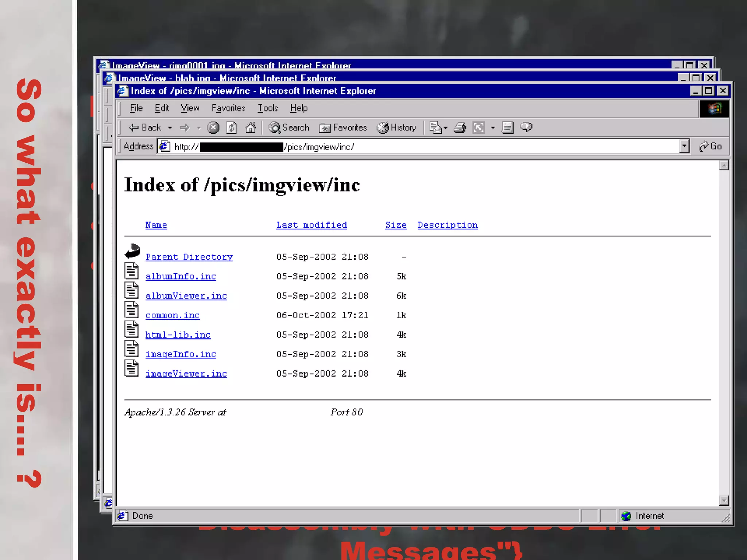Click the Print icon
747x560 pixels.
[460, 128]
